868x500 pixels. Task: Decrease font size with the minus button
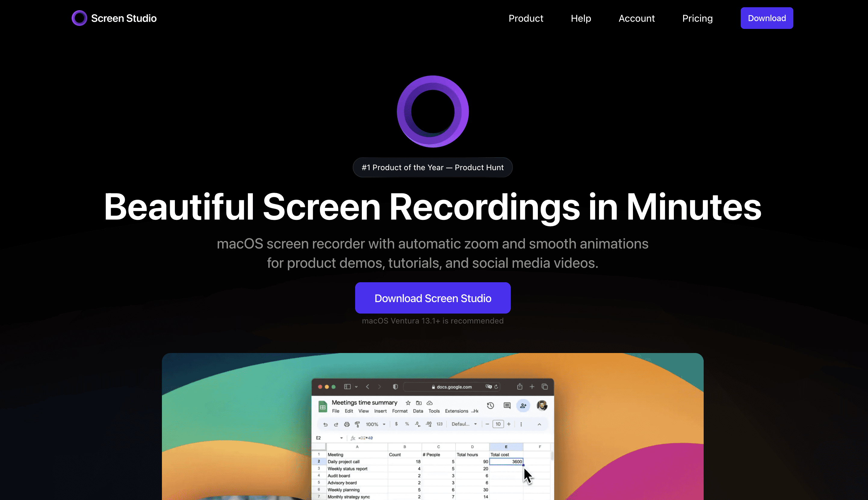coord(487,424)
